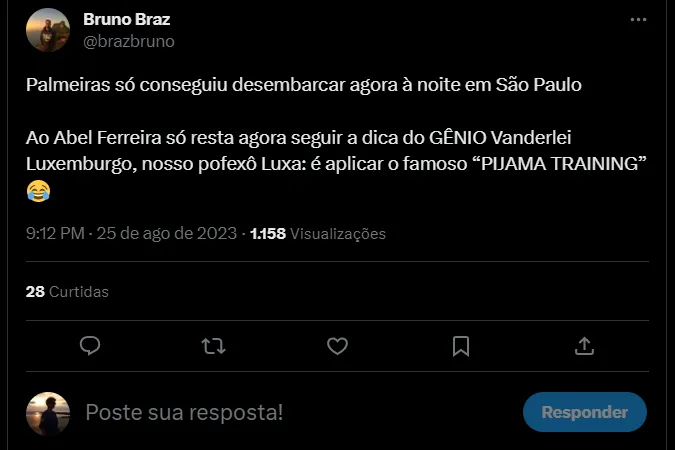Show the 28 Curtidas list
Viewport: 675px width, 450px height.
[x=67, y=292]
